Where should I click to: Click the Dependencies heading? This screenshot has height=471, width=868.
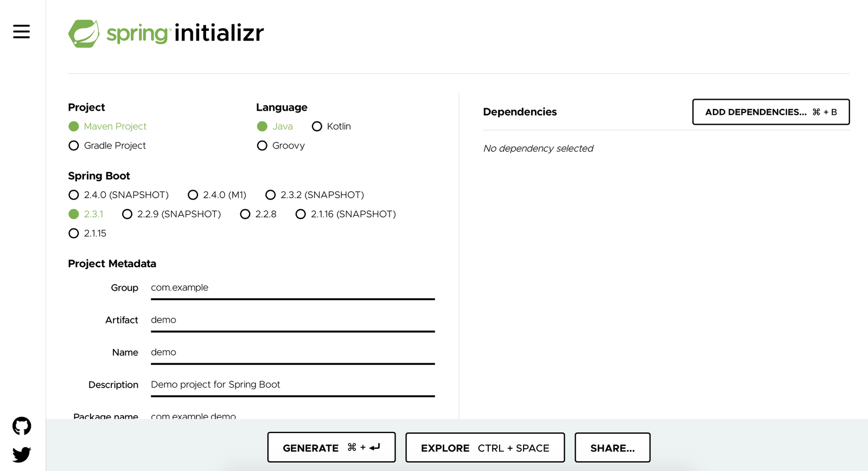[x=520, y=112]
